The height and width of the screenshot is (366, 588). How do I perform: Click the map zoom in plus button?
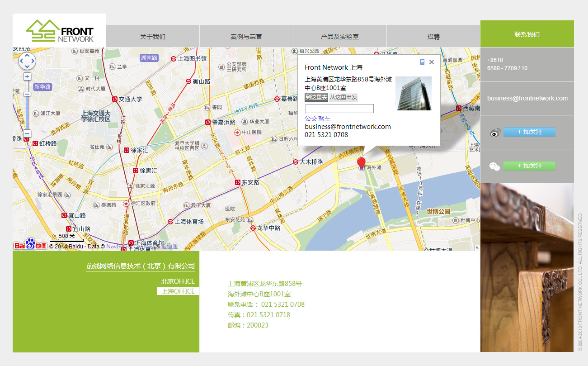click(x=27, y=76)
